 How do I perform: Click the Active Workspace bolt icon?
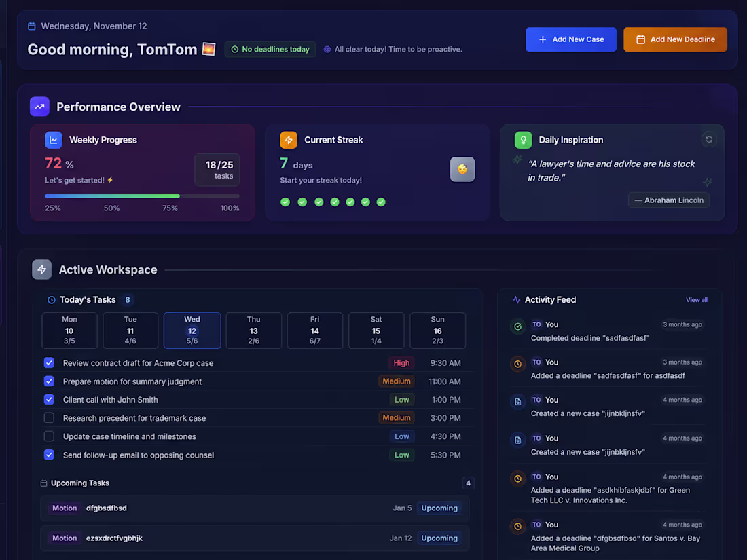pos(42,269)
